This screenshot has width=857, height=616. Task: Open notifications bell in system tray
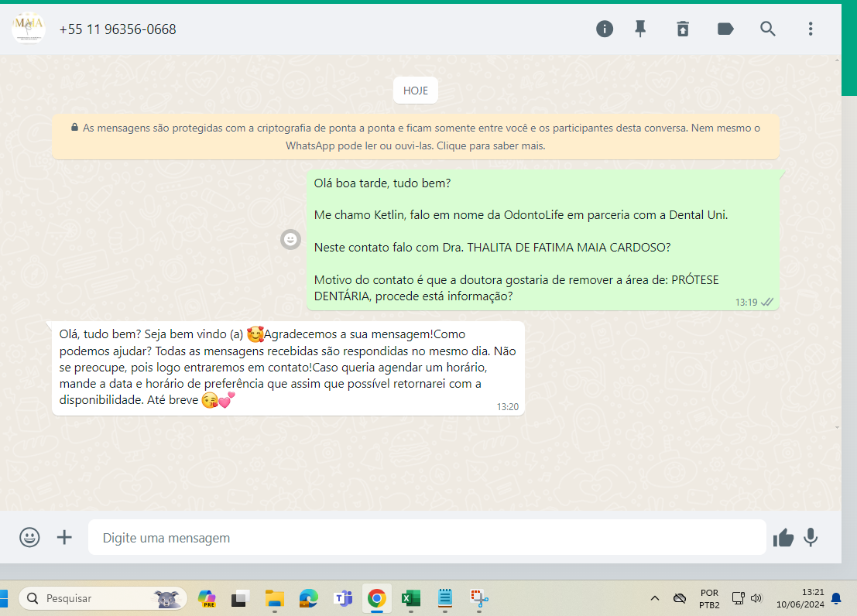click(836, 598)
